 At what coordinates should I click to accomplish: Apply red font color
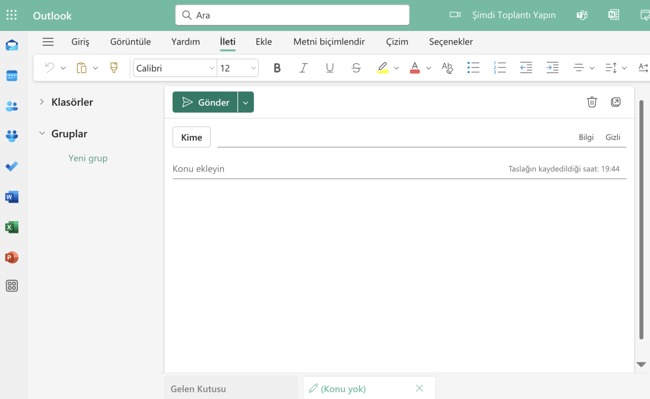[x=415, y=68]
